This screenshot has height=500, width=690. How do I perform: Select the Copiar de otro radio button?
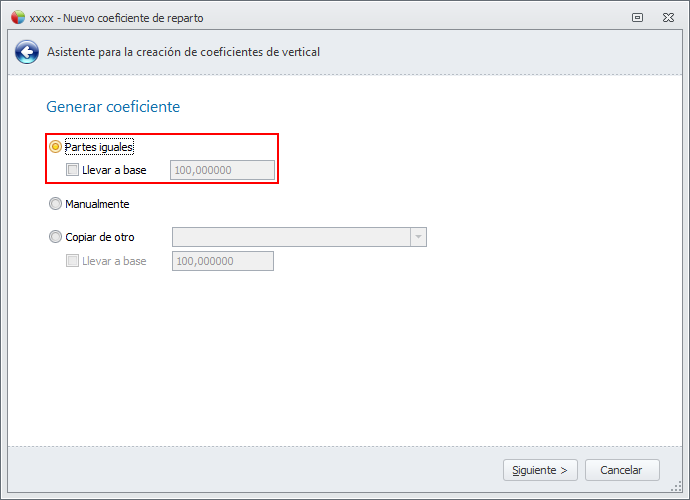coord(56,237)
